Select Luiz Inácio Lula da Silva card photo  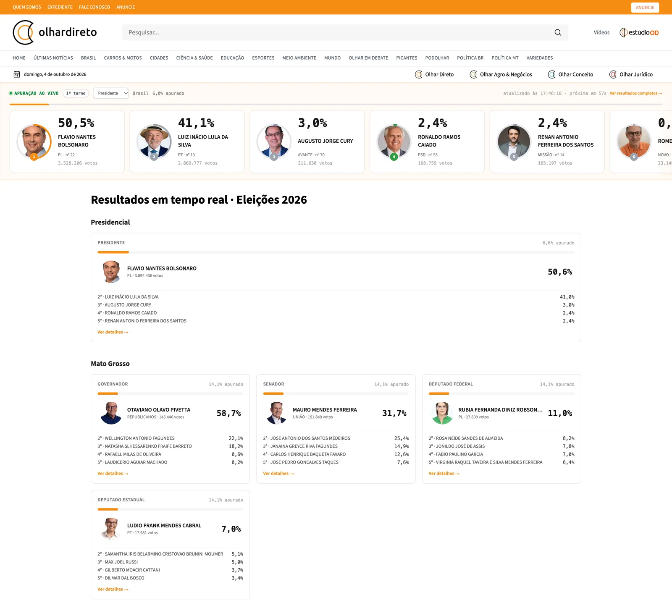[154, 141]
